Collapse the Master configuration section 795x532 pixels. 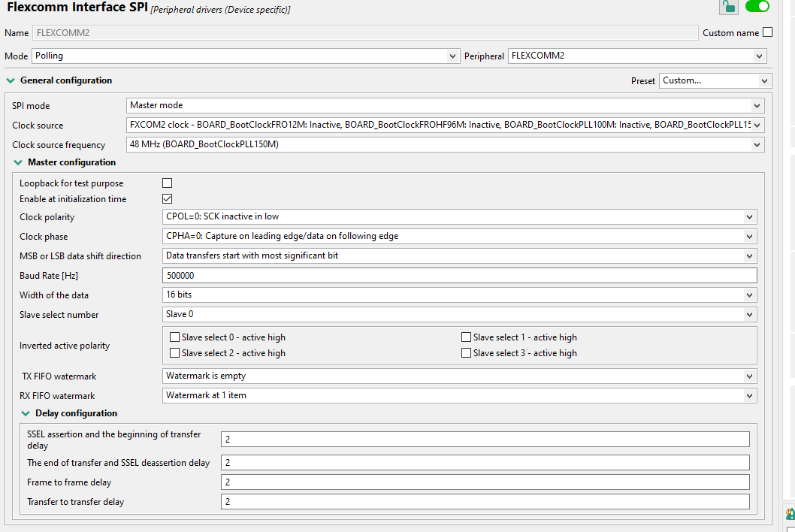18,162
